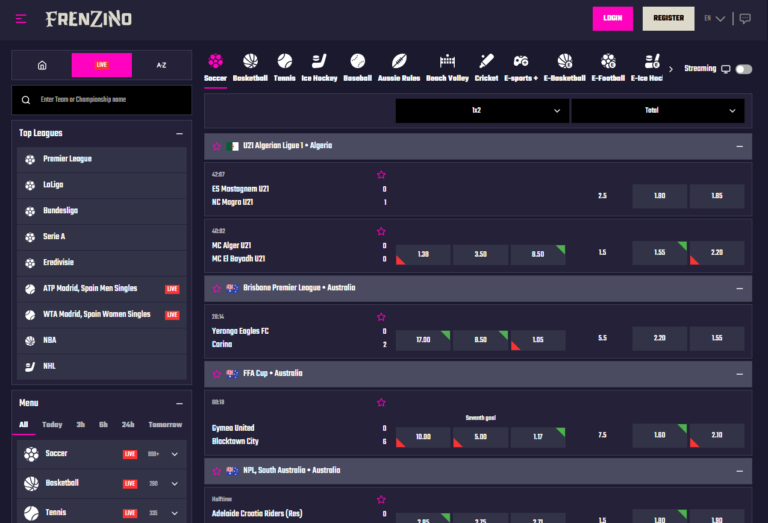Favorite the Brisbane Premier League star
This screenshot has height=523, width=768.
(x=217, y=288)
